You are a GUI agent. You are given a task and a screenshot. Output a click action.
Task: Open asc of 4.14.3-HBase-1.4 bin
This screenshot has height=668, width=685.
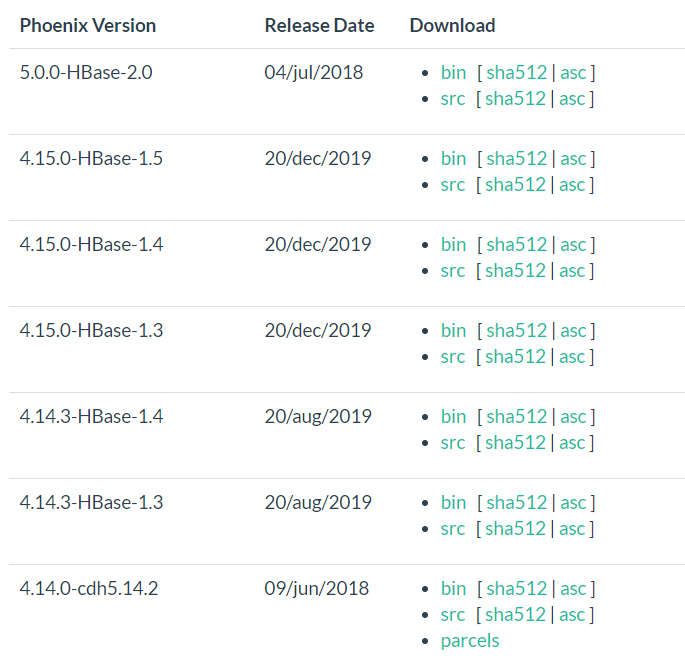click(x=573, y=417)
